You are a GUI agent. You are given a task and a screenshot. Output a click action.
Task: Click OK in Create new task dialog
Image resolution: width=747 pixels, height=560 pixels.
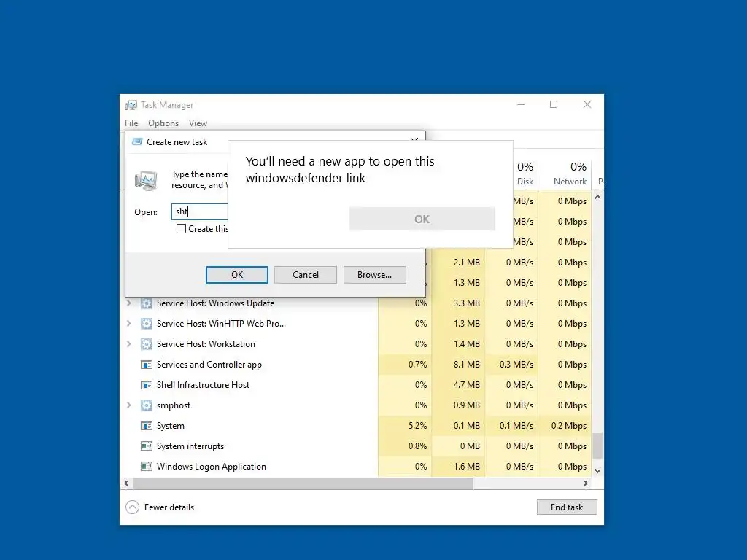click(x=237, y=275)
